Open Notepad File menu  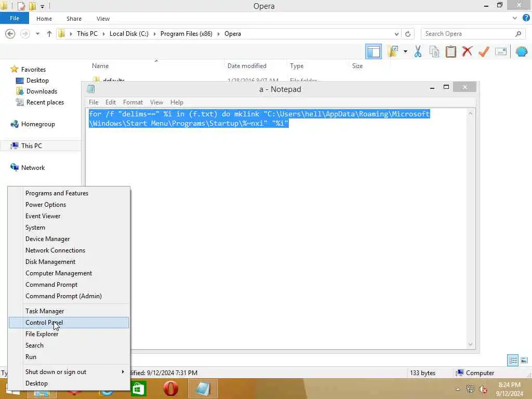(x=94, y=102)
